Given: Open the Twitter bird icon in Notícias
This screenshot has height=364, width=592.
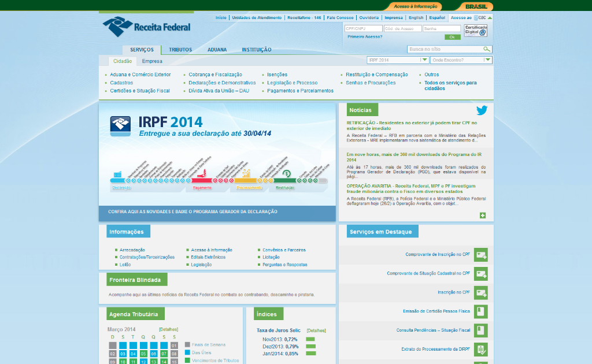Looking at the screenshot, I should 482,110.
